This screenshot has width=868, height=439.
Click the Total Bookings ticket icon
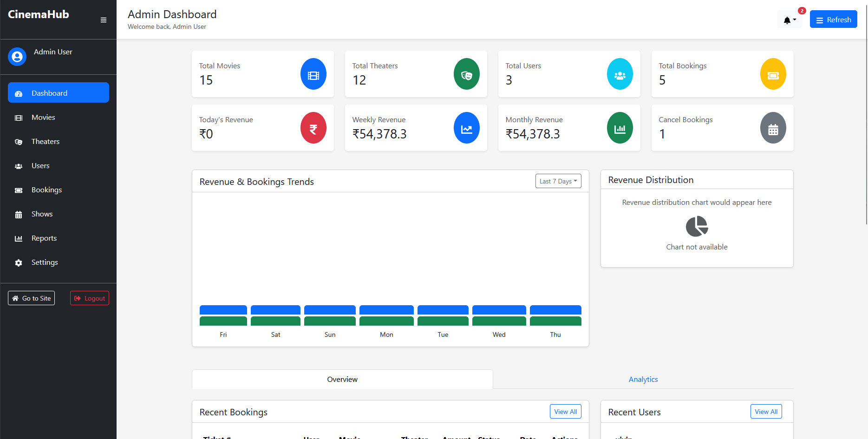(773, 74)
